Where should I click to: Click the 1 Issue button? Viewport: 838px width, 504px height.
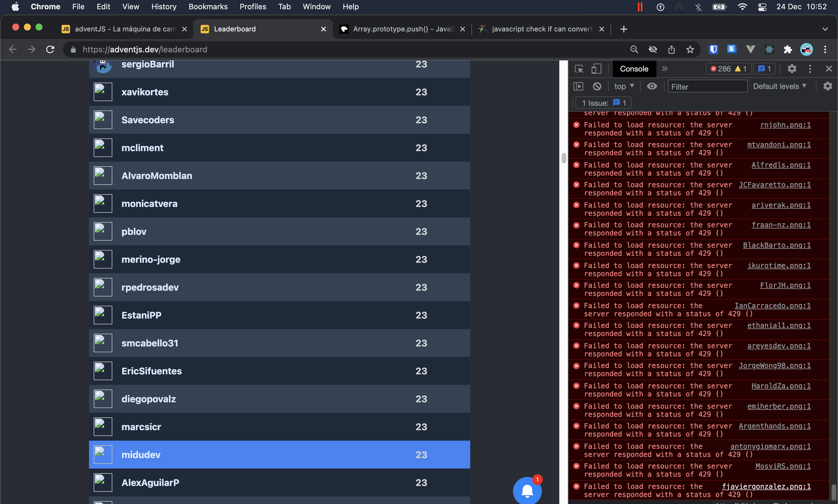(x=603, y=103)
